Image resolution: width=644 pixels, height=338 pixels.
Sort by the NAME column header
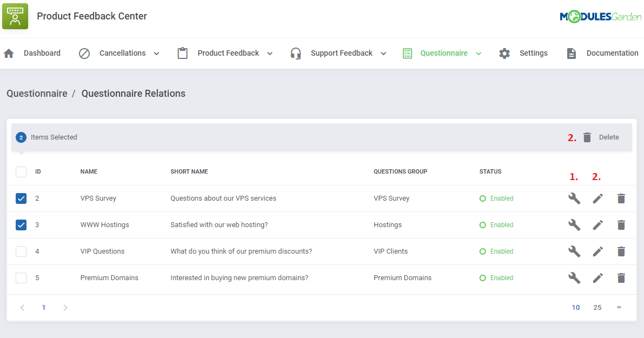click(89, 172)
